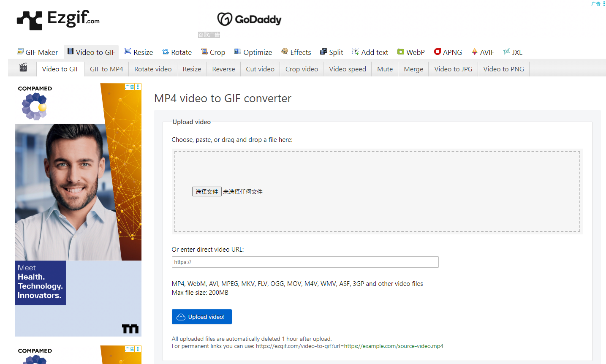This screenshot has height=364, width=606.
Task: Open the ad options menu on Compamed banner
Action: pyautogui.click(x=138, y=87)
